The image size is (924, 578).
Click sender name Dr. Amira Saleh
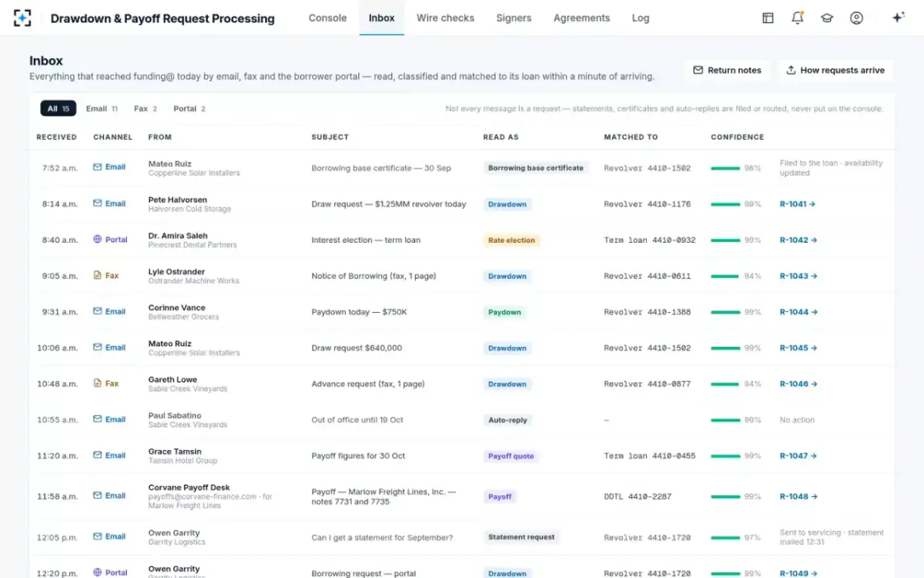pos(178,236)
